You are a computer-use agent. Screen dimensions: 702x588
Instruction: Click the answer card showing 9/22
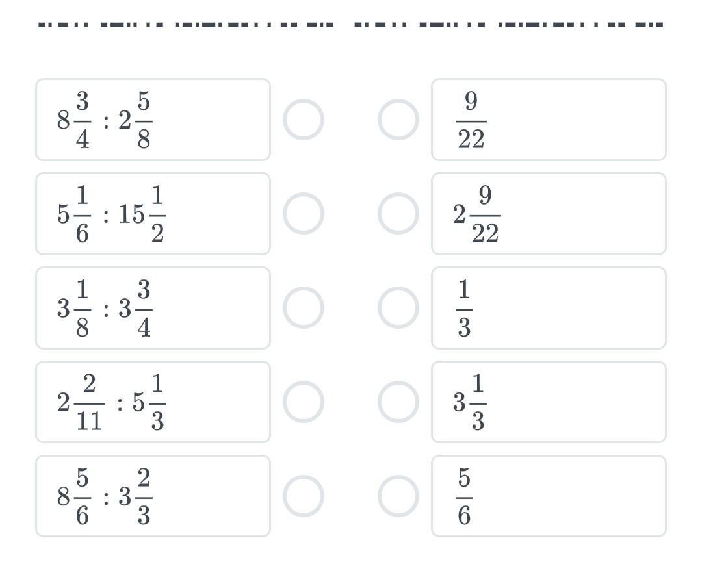(549, 120)
